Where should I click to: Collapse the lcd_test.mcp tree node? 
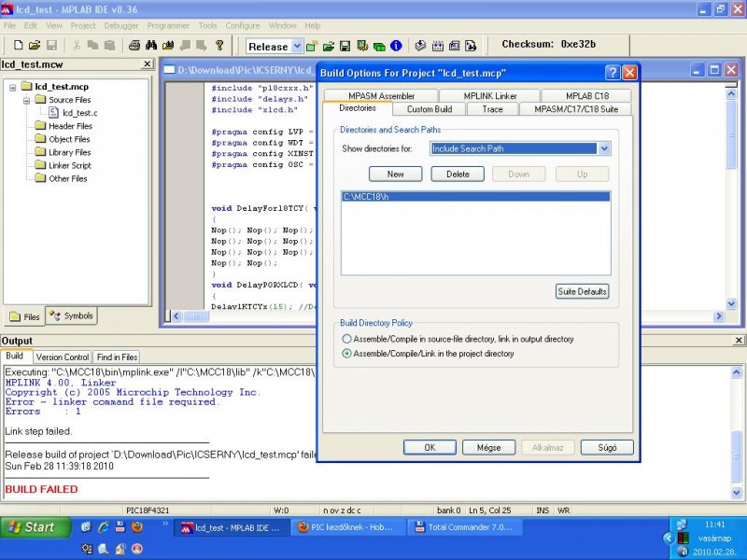[x=13, y=87]
